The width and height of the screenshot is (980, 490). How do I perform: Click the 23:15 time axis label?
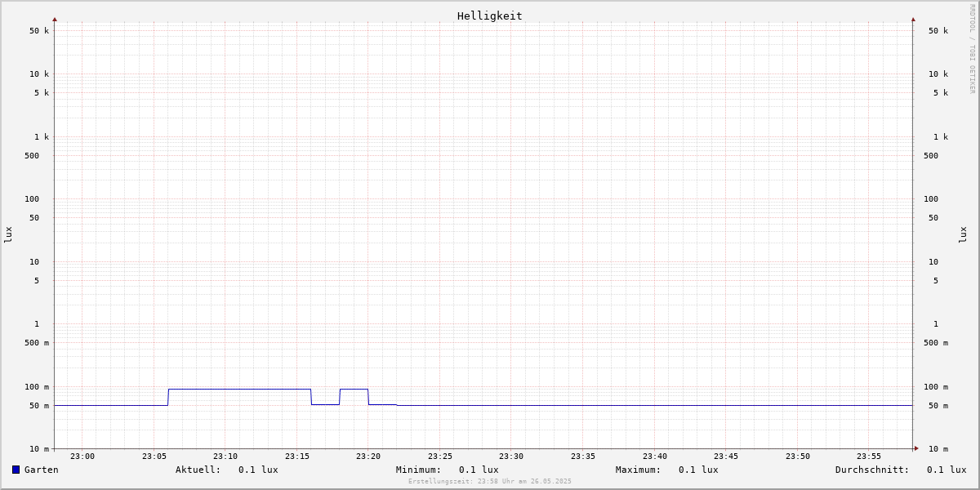(297, 457)
